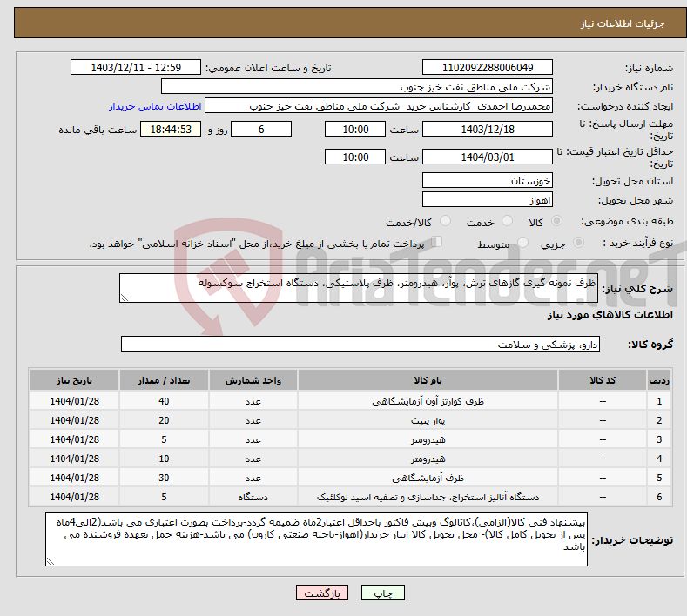Click the deadline hour field on 1403/12/18 row
Image resolution: width=687 pixels, height=616 pixels.
(355, 129)
